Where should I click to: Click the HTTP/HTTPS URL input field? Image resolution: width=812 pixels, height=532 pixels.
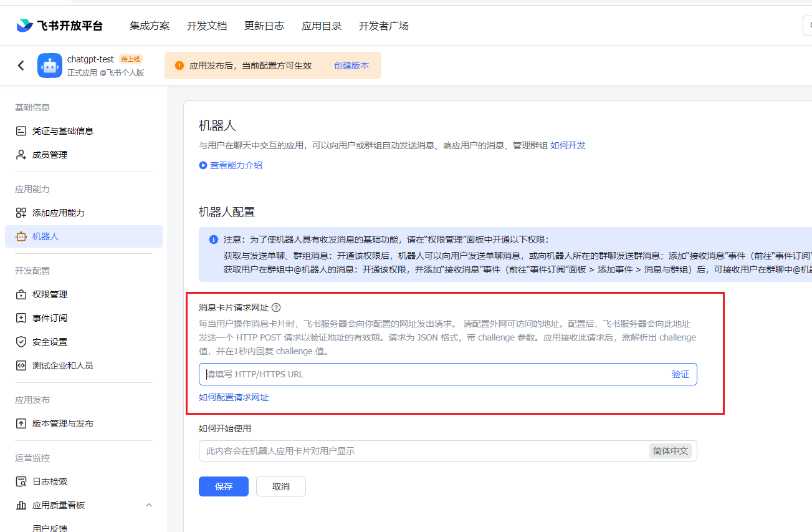pos(430,374)
